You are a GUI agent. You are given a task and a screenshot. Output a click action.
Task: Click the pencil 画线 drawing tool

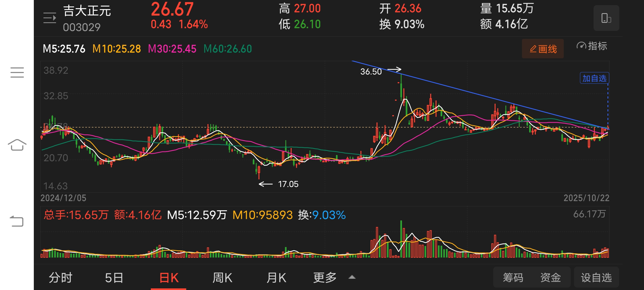[543, 49]
